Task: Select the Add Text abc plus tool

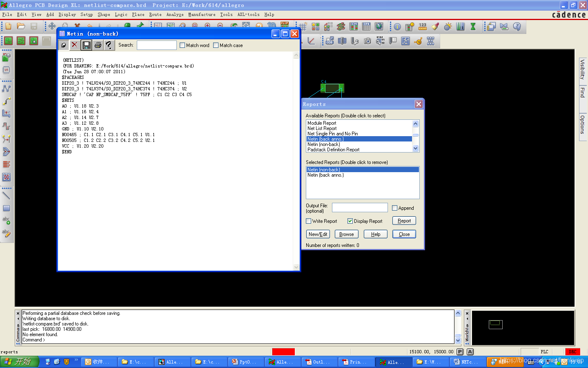Action: click(6, 221)
